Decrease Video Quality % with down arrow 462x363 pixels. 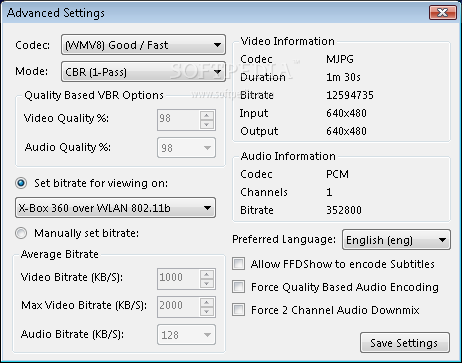point(207,124)
